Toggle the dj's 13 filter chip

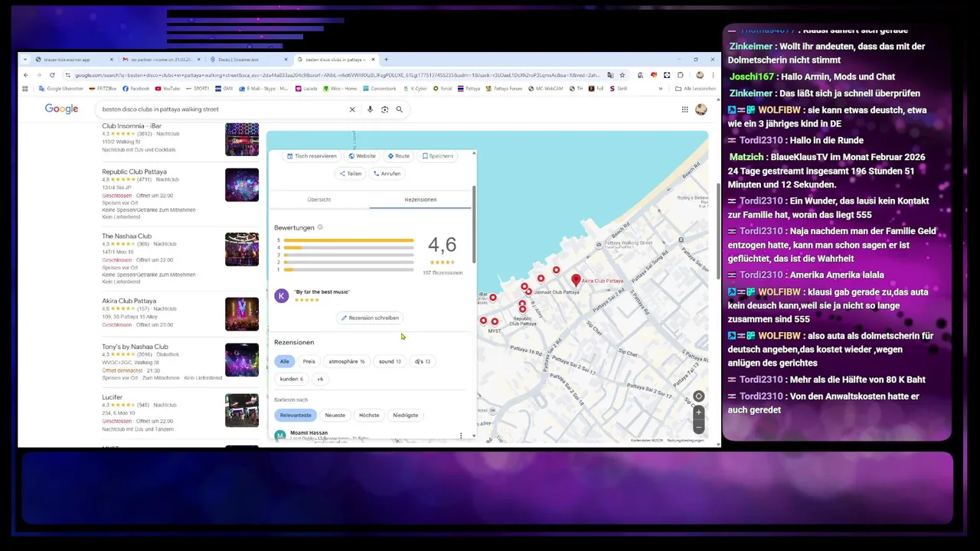423,361
